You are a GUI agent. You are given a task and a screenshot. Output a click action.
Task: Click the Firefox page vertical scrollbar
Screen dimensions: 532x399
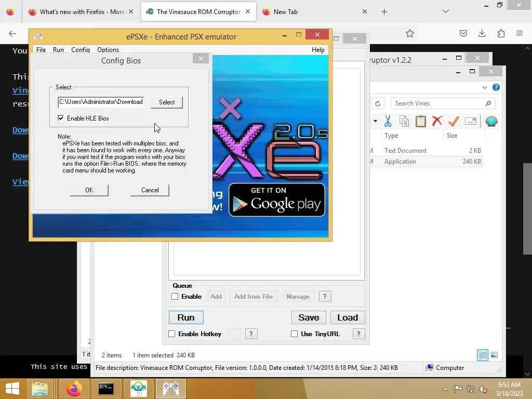coord(527,208)
